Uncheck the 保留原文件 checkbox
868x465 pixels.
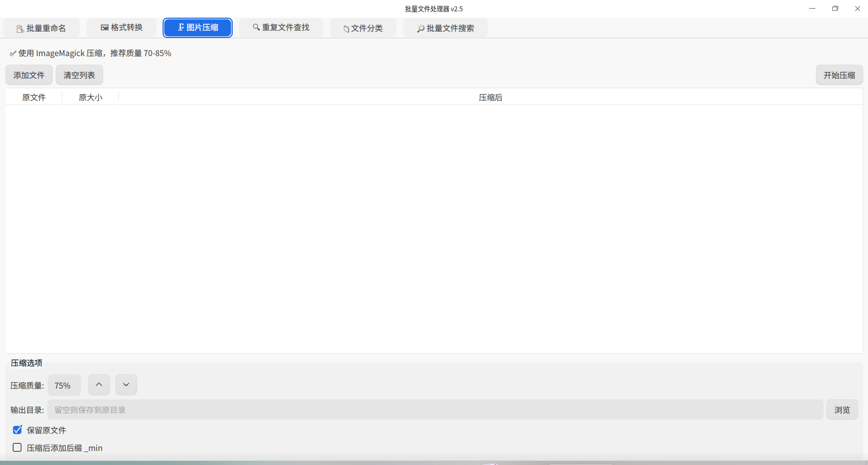point(17,430)
